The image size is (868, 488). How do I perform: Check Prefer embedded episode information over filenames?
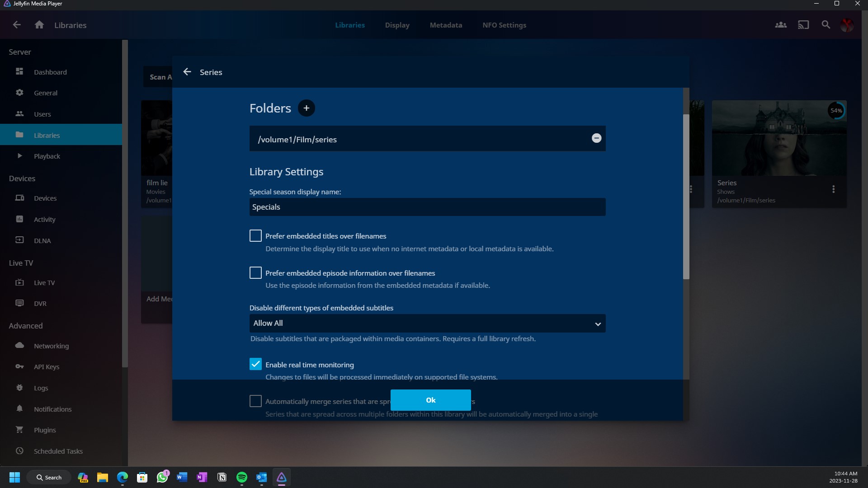click(255, 273)
